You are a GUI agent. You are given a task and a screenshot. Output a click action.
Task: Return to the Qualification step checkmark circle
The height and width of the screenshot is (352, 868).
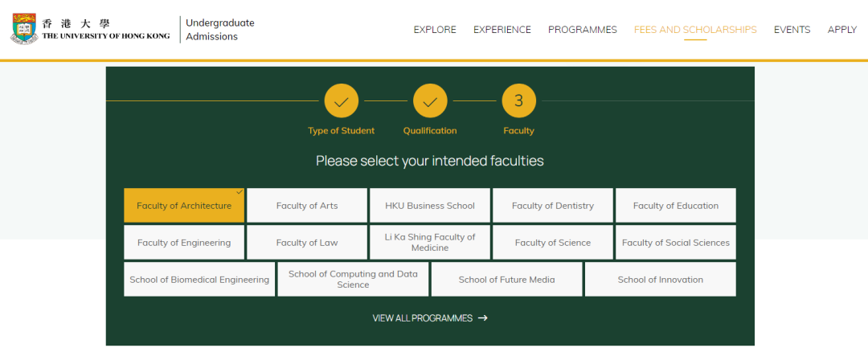pos(430,101)
